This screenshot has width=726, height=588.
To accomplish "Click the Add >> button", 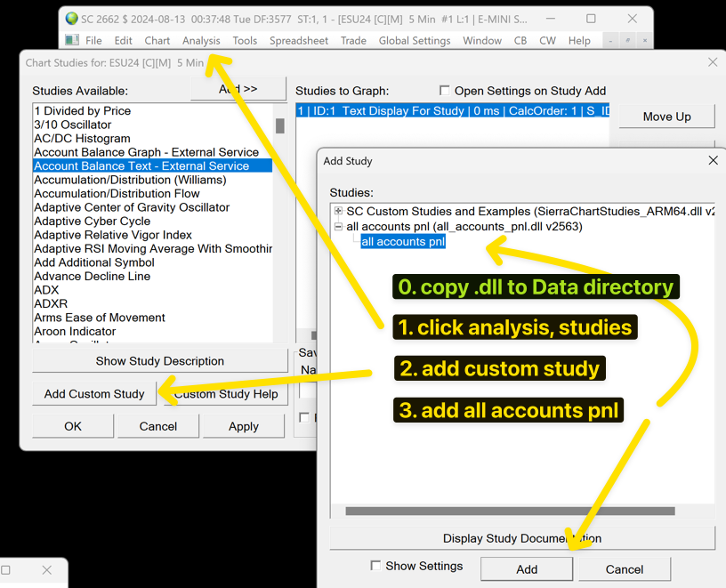I will click(238, 88).
